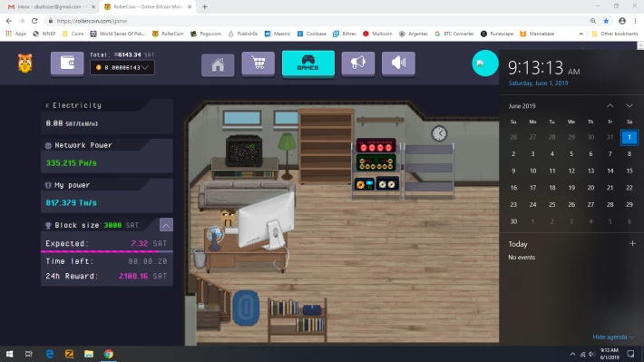
Task: Open the Bittrex bookmark
Action: pyautogui.click(x=345, y=34)
